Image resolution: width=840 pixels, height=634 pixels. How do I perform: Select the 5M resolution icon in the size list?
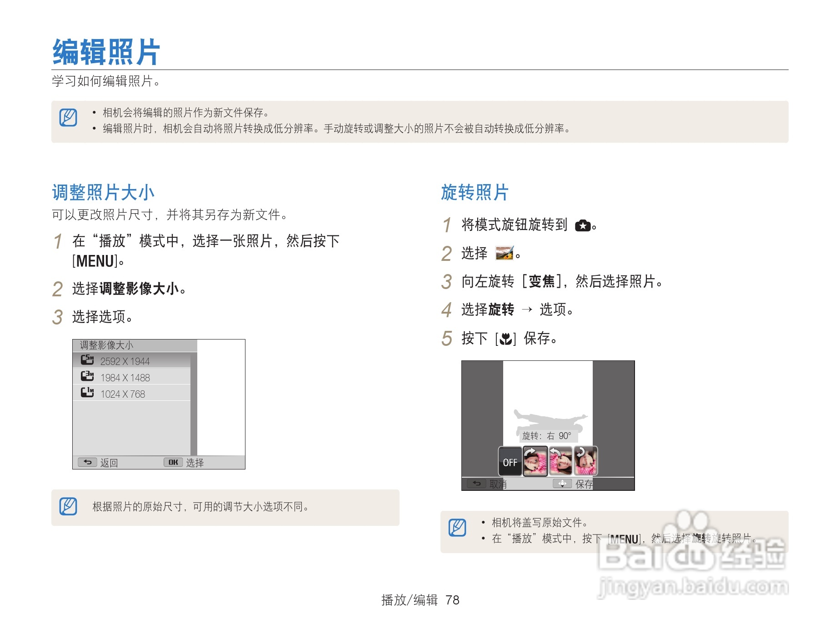87,360
